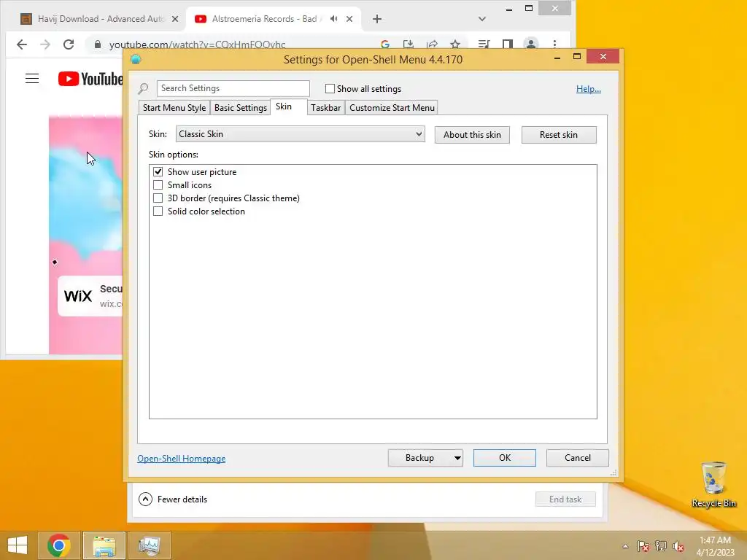The image size is (747, 560).
Task: Open File Explorer from the taskbar
Action: (x=104, y=545)
